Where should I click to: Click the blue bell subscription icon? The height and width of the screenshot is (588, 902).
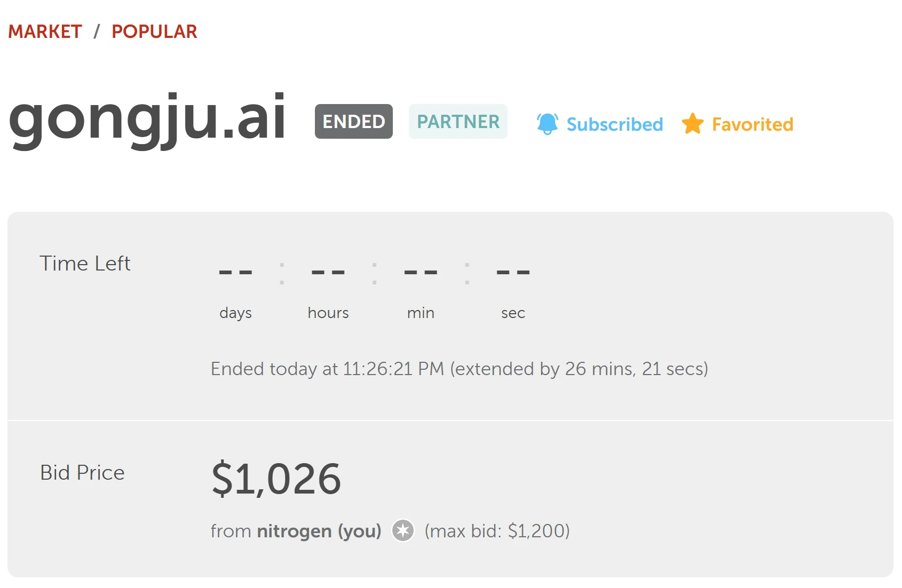click(x=547, y=124)
